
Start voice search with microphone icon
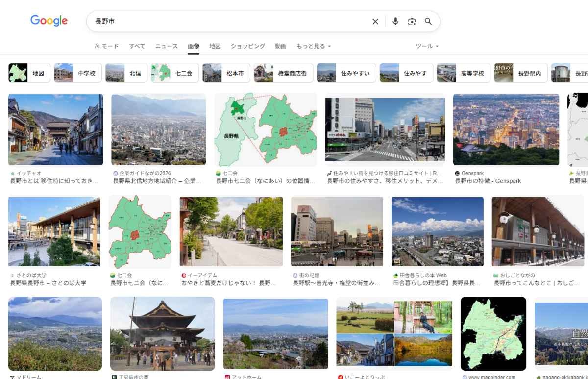tap(395, 22)
